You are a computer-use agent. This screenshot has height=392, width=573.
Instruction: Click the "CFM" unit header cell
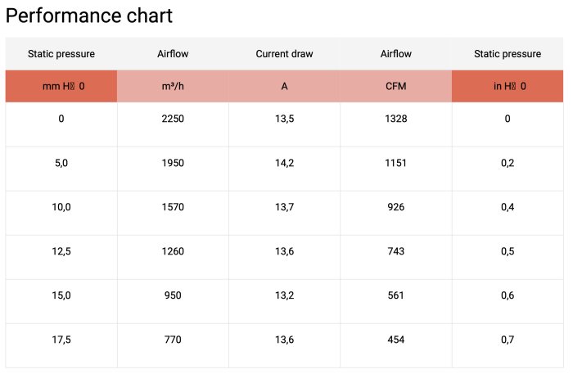(x=396, y=86)
